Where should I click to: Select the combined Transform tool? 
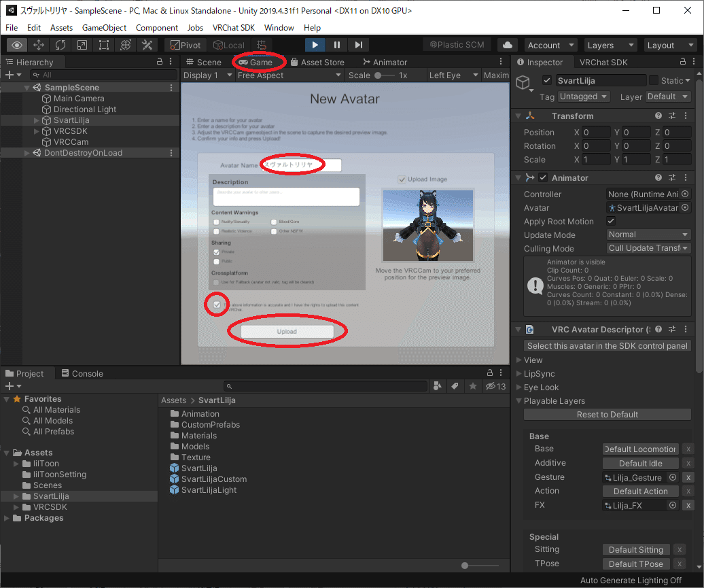126,45
